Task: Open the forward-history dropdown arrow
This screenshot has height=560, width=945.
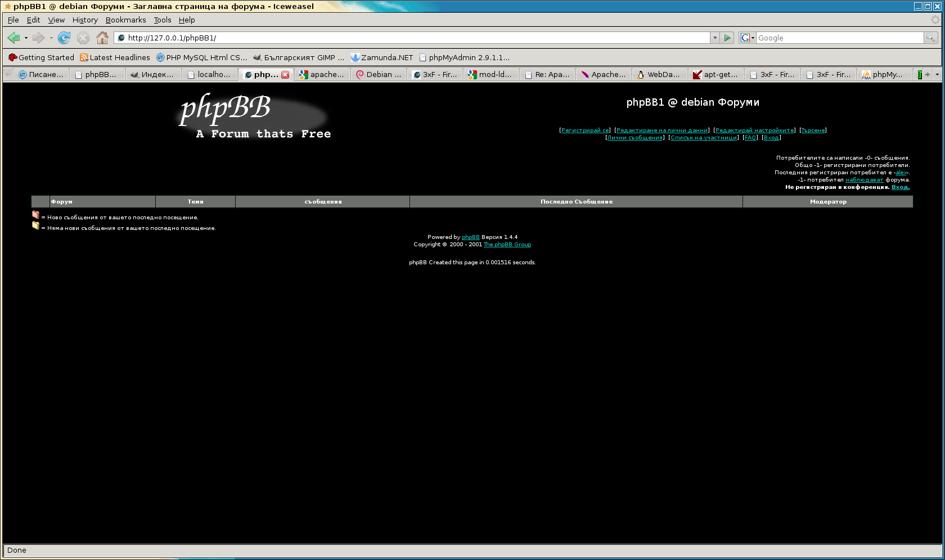Action: coord(51,38)
